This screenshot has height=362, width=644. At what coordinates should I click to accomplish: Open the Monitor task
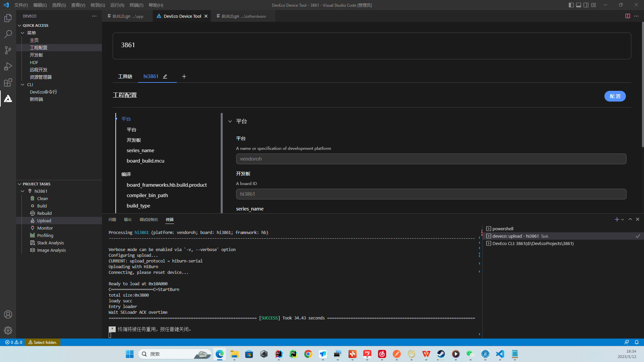pos(45,228)
